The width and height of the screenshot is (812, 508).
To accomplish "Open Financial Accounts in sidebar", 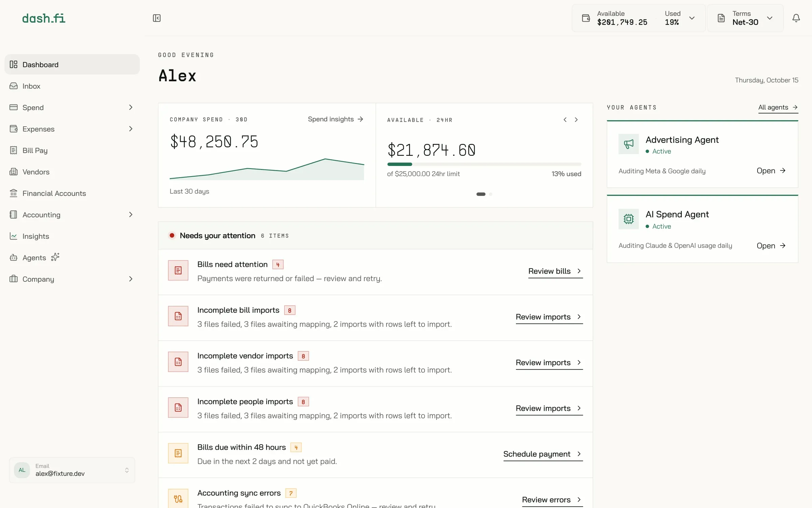I will 72,193.
